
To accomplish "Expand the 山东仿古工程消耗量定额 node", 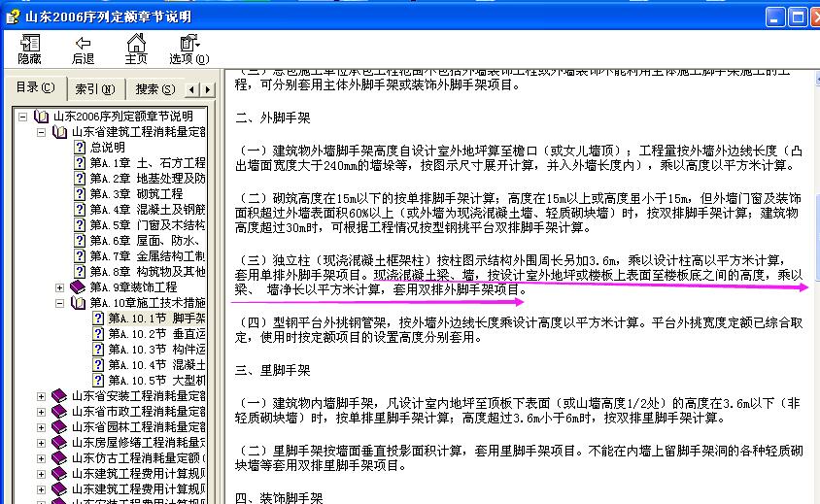I will point(41,458).
